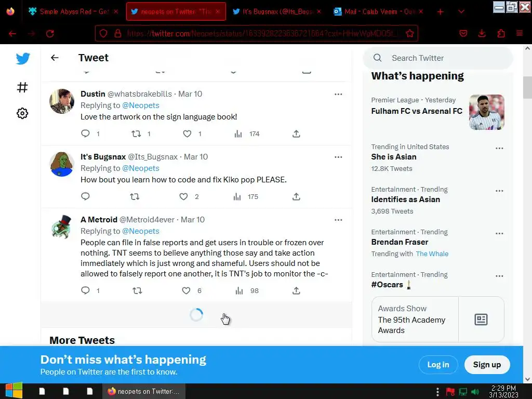Click the system tray network icon

click(x=463, y=392)
